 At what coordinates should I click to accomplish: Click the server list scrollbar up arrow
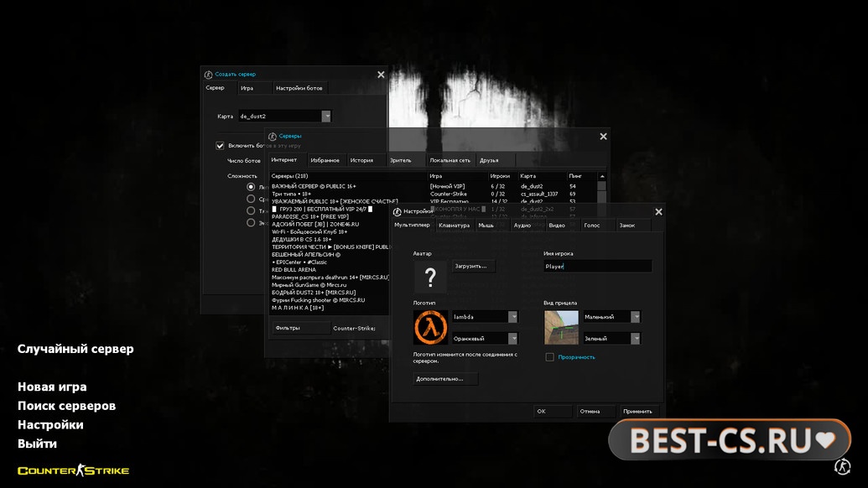coord(602,176)
